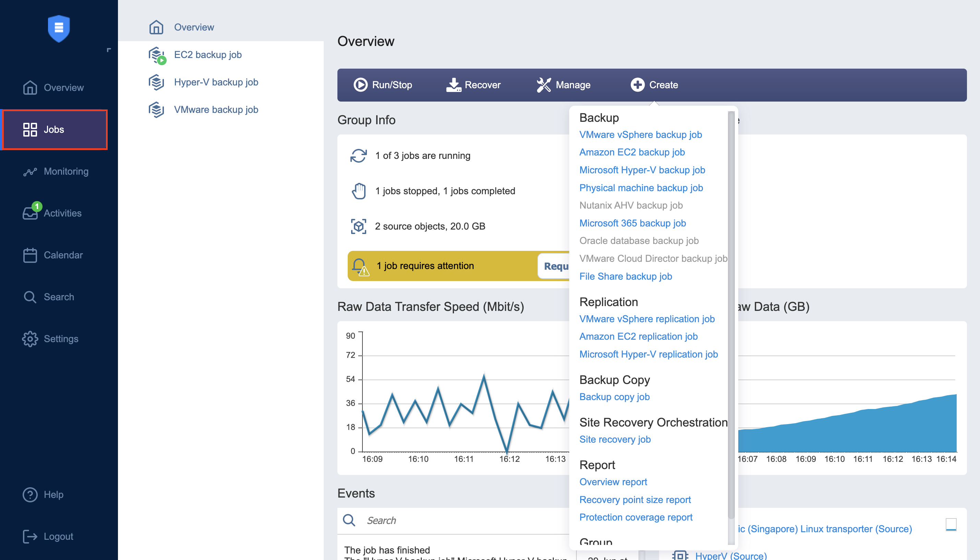Choose 'Backup copy job' from the Create menu

tap(614, 397)
